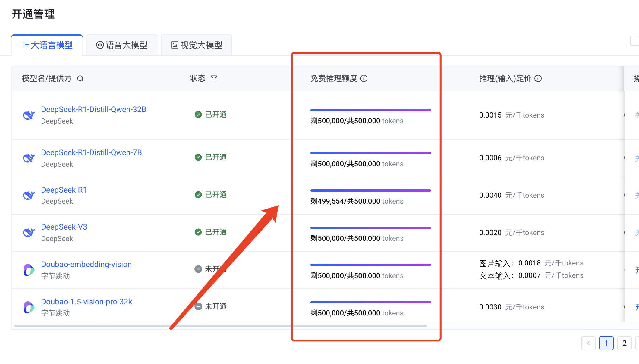Click the 字节跳动 provider under Doubao-1.5-vision-pro-32k
This screenshot has width=639, height=364.
[x=55, y=313]
